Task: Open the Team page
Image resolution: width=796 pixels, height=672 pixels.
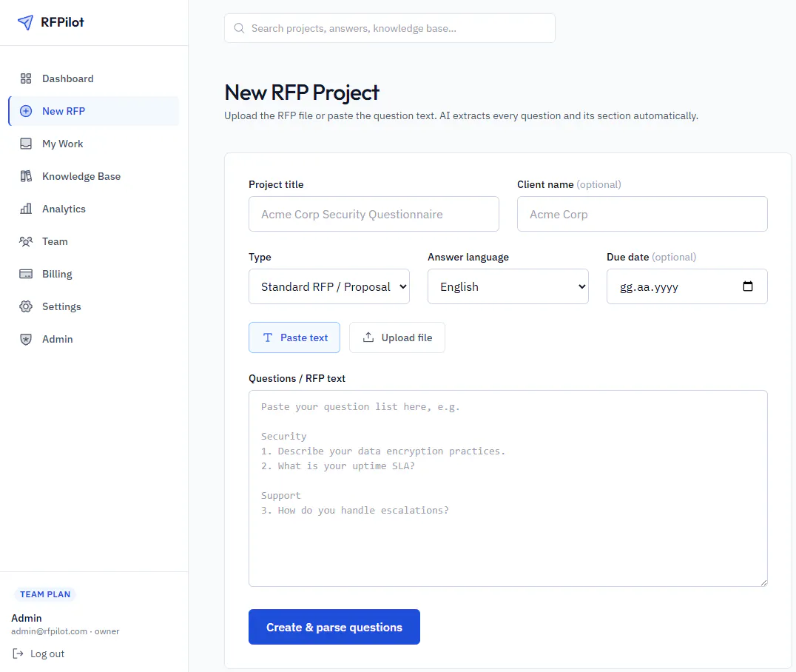Action: pos(94,241)
